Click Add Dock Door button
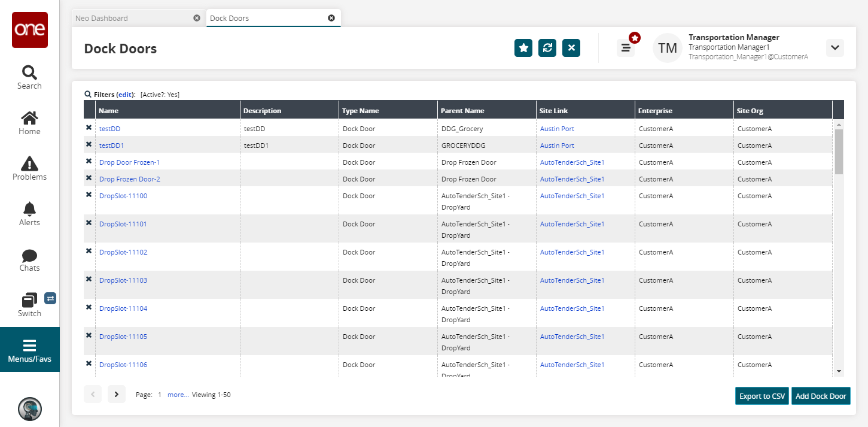Image resolution: width=868 pixels, height=427 pixels. coord(820,396)
